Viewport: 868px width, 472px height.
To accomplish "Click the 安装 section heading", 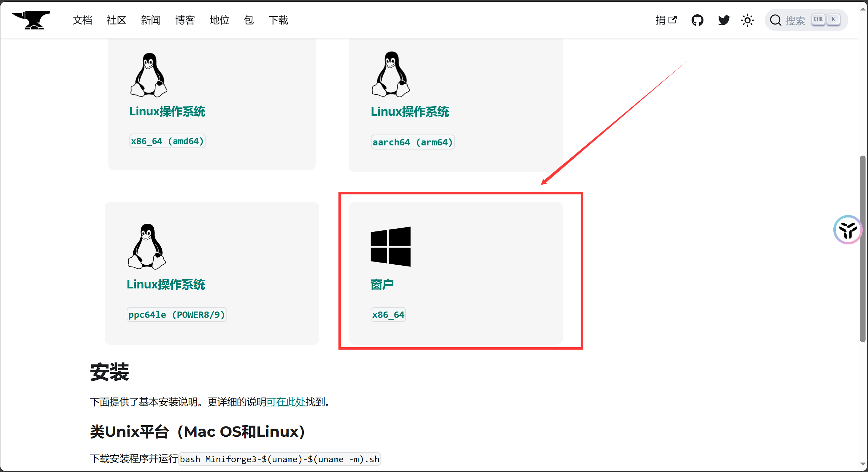I will [x=110, y=372].
